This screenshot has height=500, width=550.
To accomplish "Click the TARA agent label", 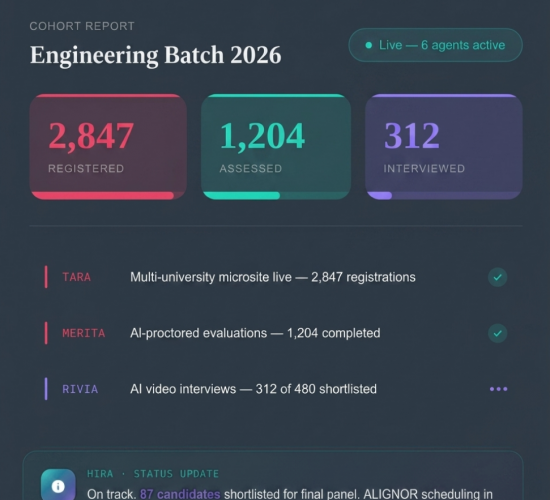I will pyautogui.click(x=76, y=277).
